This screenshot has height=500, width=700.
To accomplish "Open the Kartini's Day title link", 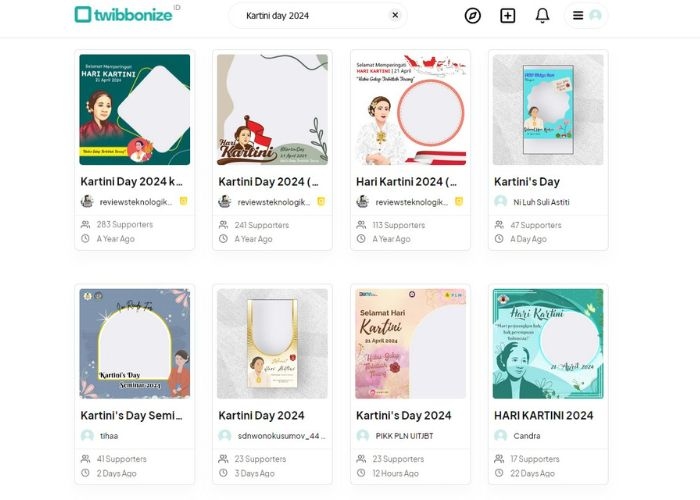I will (527, 181).
